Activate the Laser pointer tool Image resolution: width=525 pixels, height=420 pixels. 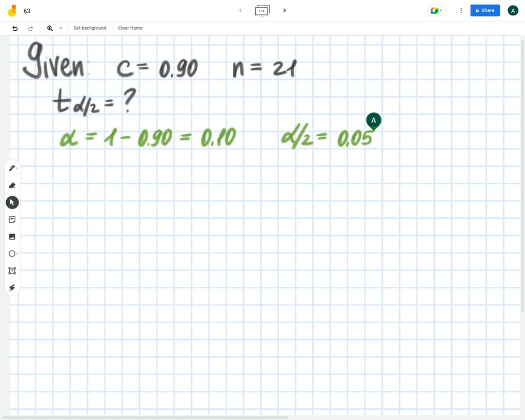(12, 288)
